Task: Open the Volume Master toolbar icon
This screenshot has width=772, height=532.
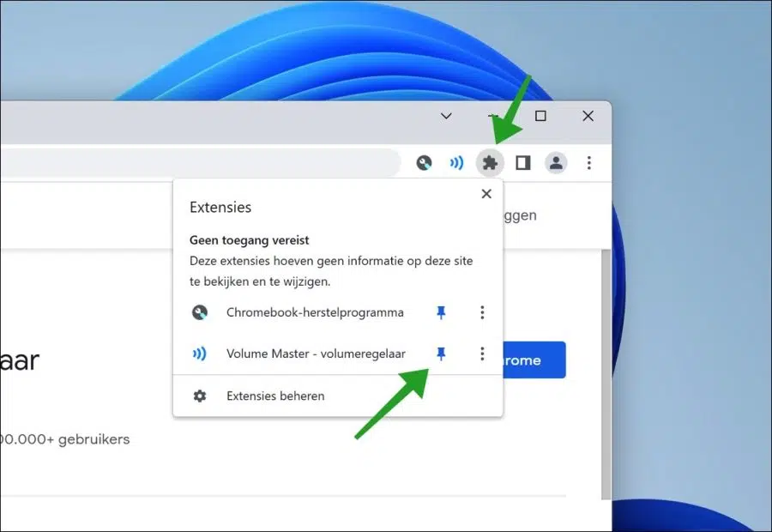Action: pyautogui.click(x=457, y=162)
